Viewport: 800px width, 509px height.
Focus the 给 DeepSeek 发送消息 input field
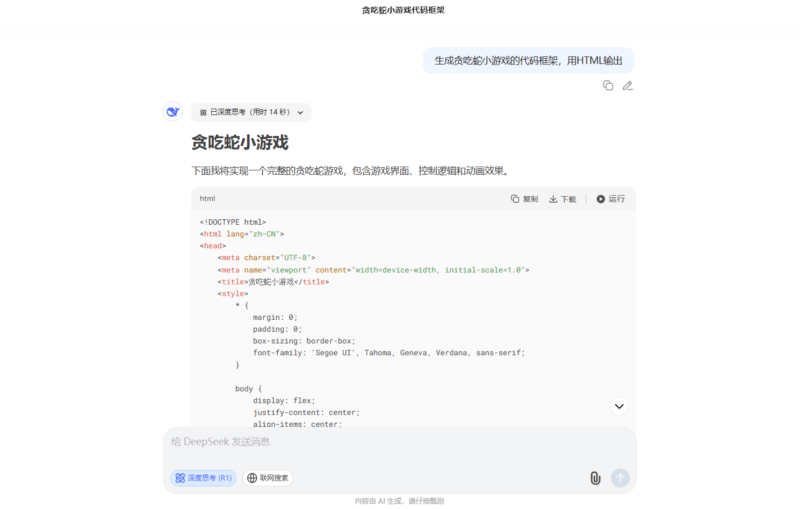pos(399,442)
